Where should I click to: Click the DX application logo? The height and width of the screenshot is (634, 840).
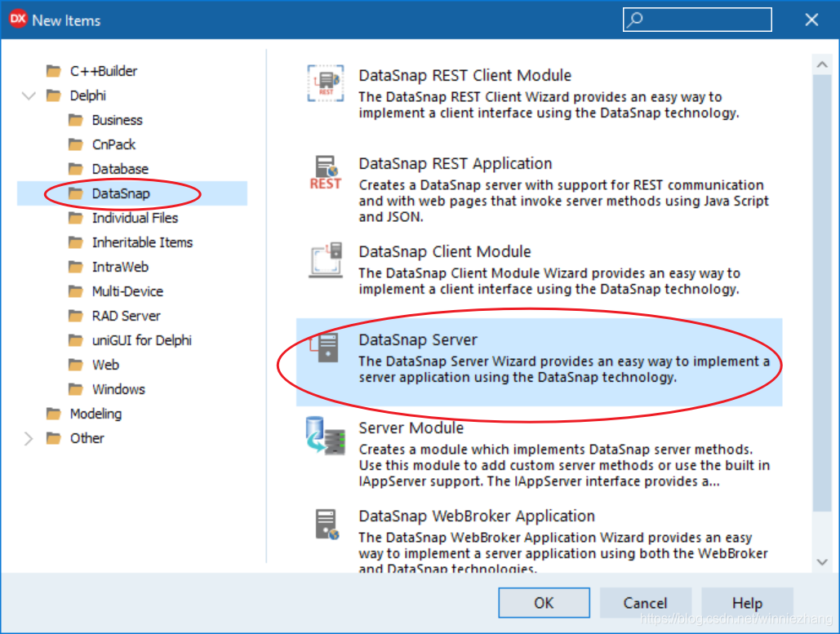pyautogui.click(x=18, y=19)
